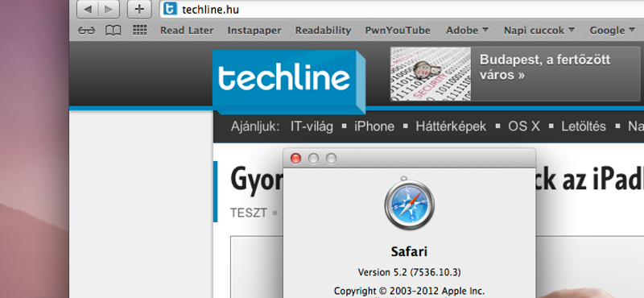Click the Copyright © 2003–2012 Apple Inc. text
The width and height of the screenshot is (644, 298).
tap(409, 291)
